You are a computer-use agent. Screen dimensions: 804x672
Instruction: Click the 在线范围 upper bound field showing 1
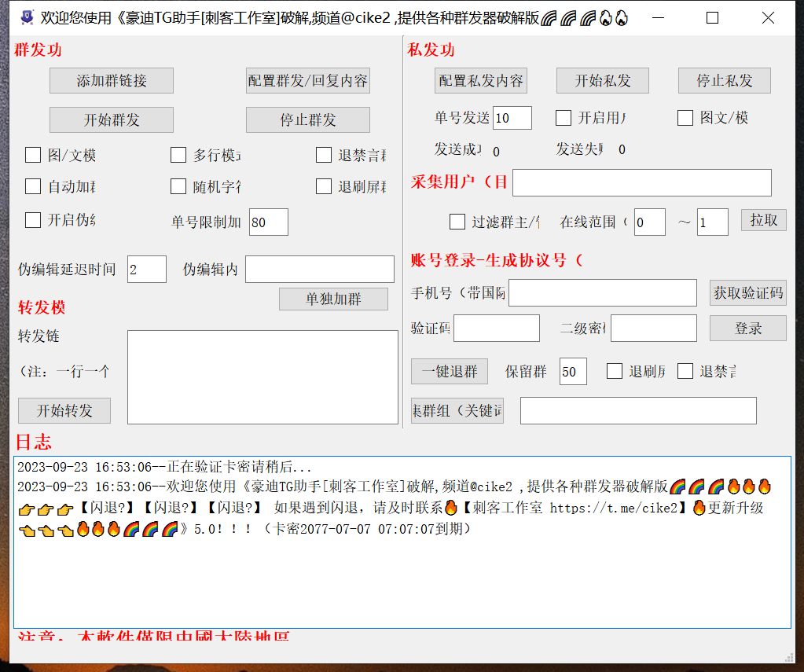[713, 222]
